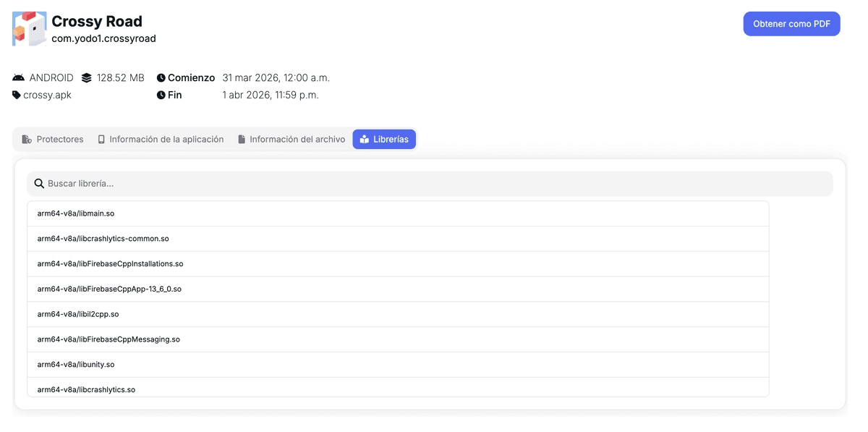The image size is (868, 432).
Task: Click the magnifying glass search icon
Action: coord(39,184)
